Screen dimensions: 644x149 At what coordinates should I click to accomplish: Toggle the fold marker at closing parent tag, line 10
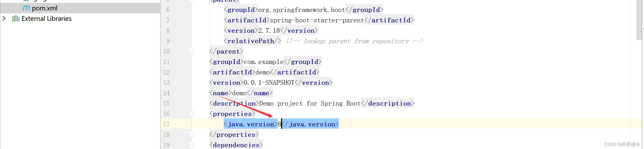(x=191, y=51)
